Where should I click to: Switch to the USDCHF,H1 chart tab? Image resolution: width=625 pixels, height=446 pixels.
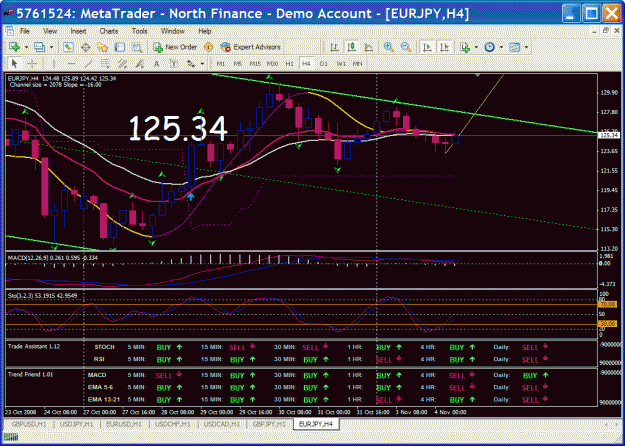point(174,424)
